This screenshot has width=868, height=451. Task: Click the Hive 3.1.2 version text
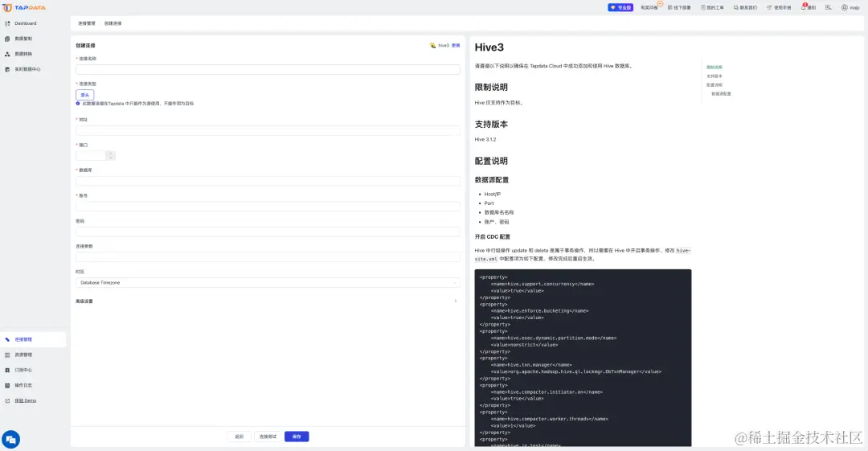tap(485, 140)
